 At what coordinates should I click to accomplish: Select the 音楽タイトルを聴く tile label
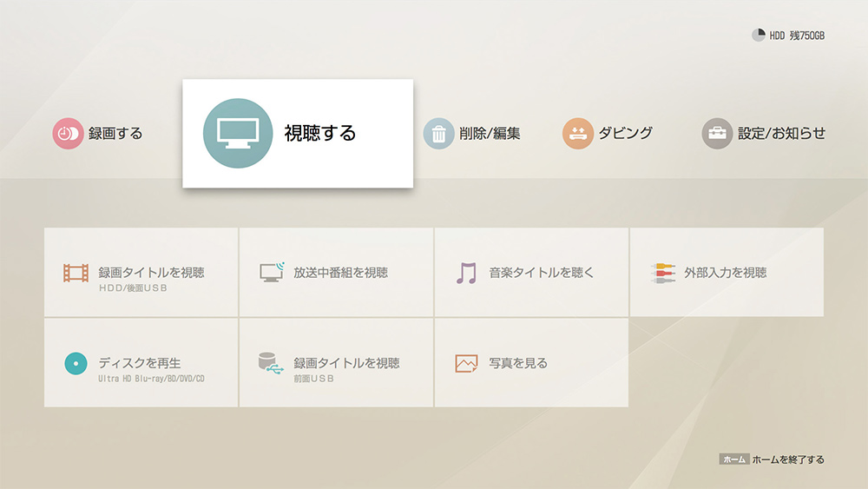point(542,273)
